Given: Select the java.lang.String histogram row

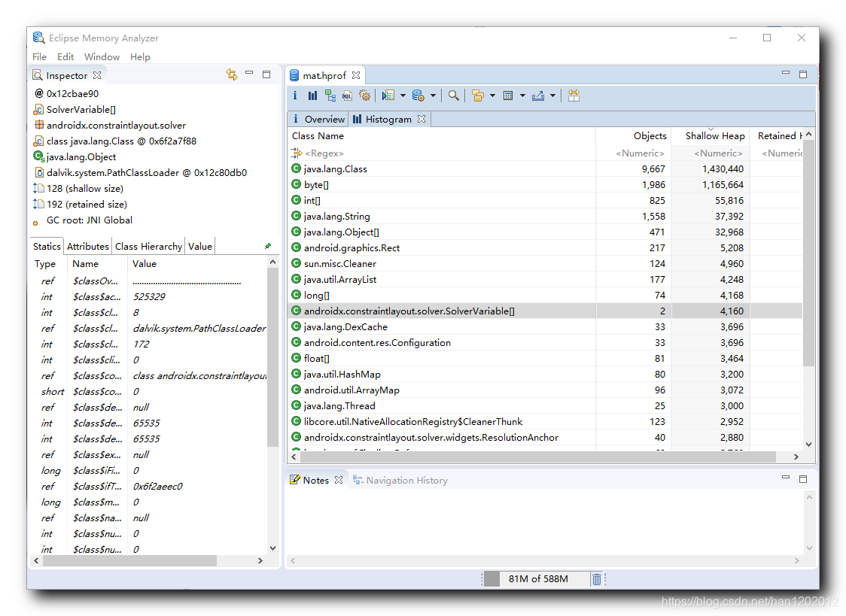Looking at the screenshot, I should [x=545, y=216].
